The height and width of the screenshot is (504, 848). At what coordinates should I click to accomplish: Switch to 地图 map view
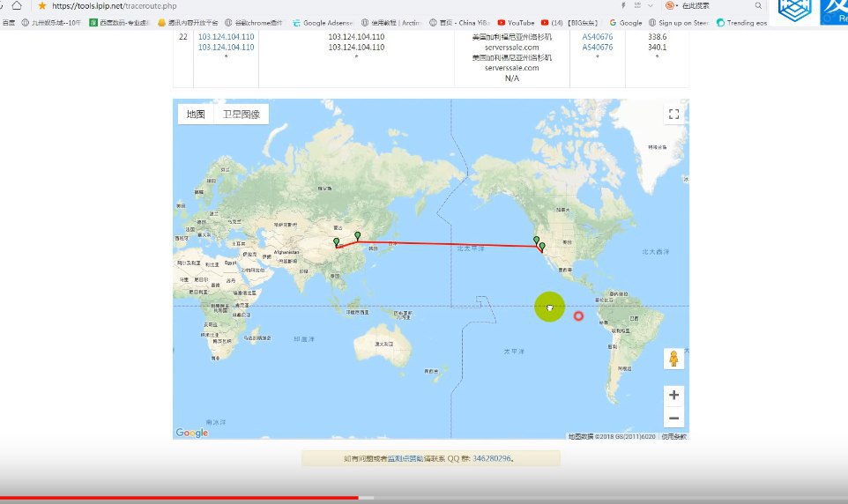(x=196, y=115)
